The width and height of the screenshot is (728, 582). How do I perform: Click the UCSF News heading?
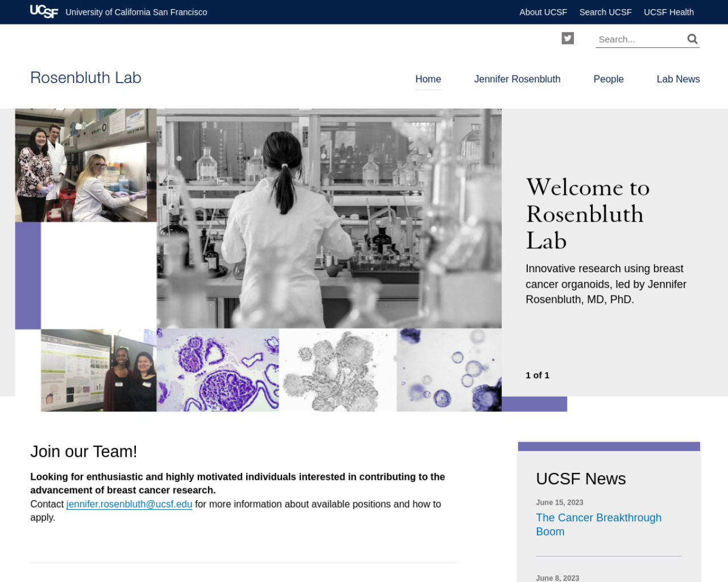[581, 479]
